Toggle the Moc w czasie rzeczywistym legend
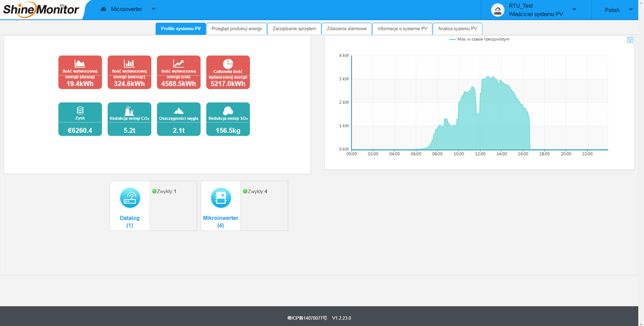The width and height of the screenshot is (644, 326). coord(479,39)
